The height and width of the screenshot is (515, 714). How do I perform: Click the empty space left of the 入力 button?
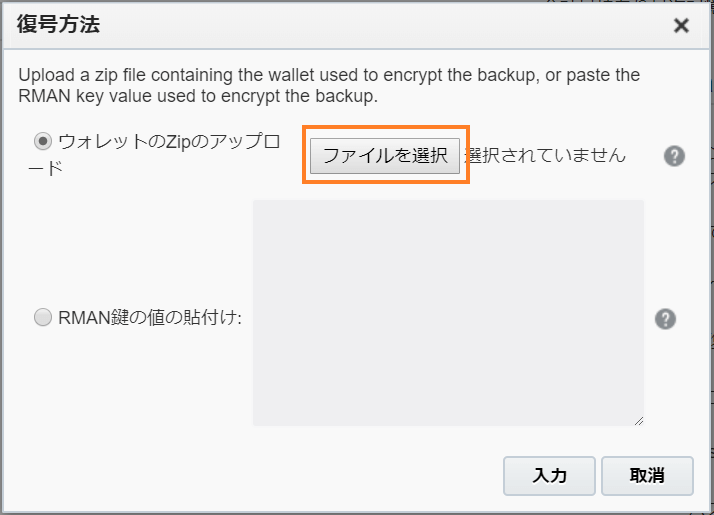coord(273,476)
